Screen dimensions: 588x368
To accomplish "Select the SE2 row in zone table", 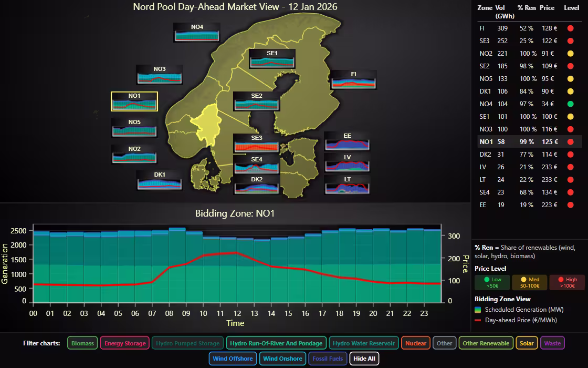I will tap(529, 66).
